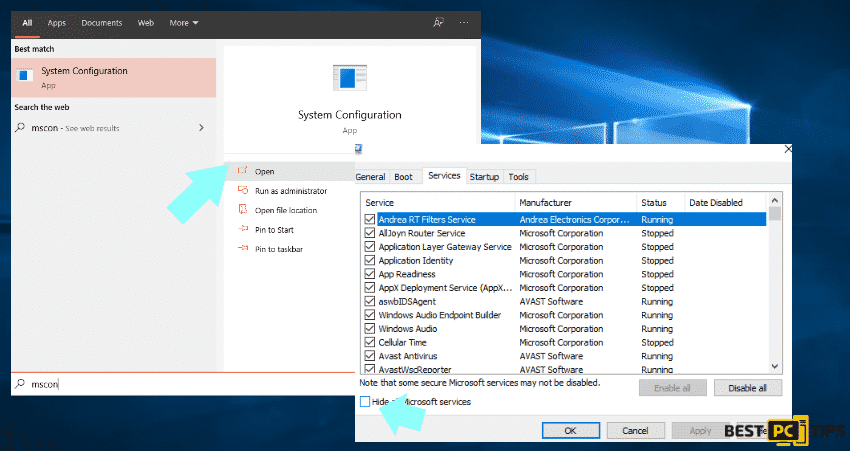Click the search magnifier icon in search box
The image size is (850, 451).
coord(20,384)
